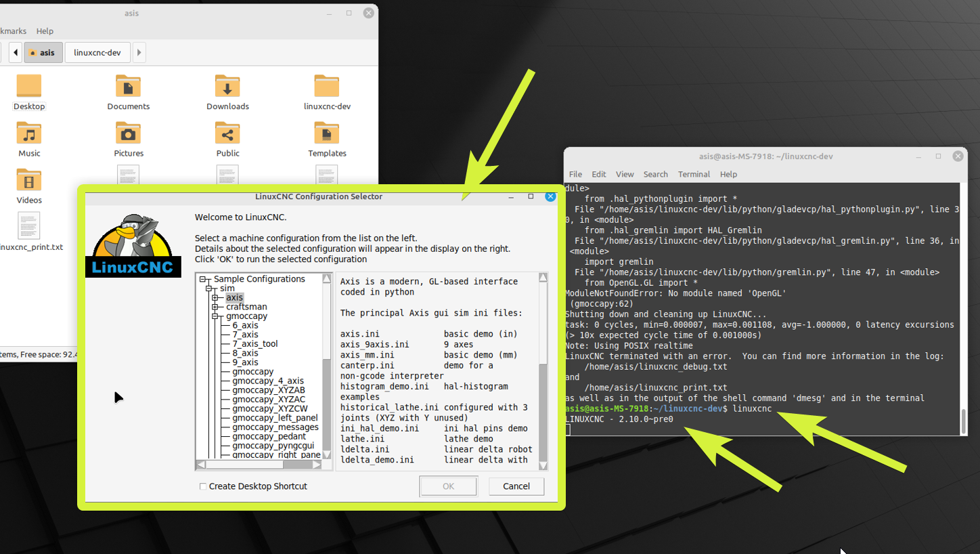This screenshot has height=554, width=980.
Task: Open the terminal Search menu
Action: coord(655,174)
